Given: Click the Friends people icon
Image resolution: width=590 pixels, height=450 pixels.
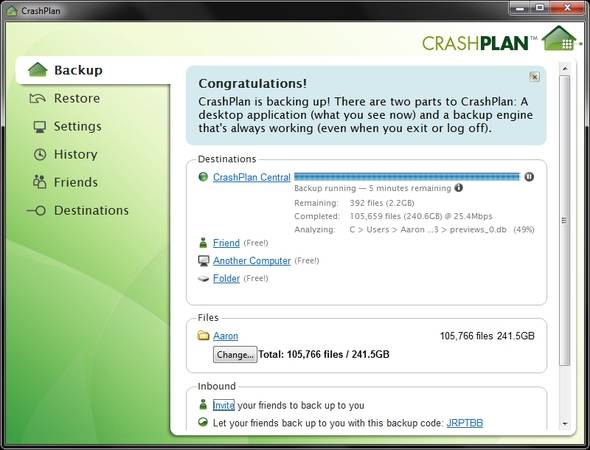Looking at the screenshot, I should pyautogui.click(x=40, y=182).
